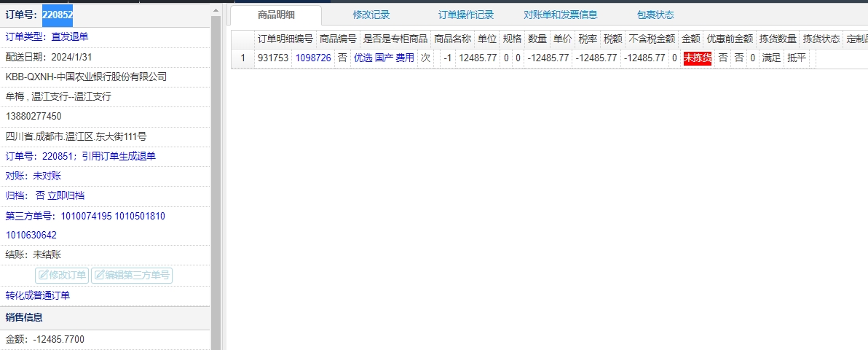
Task: Click the red 未拣货 status cell
Action: pyautogui.click(x=698, y=58)
